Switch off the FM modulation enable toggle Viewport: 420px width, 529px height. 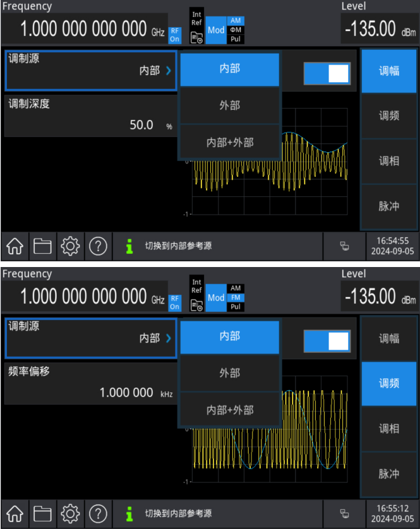pyautogui.click(x=327, y=341)
